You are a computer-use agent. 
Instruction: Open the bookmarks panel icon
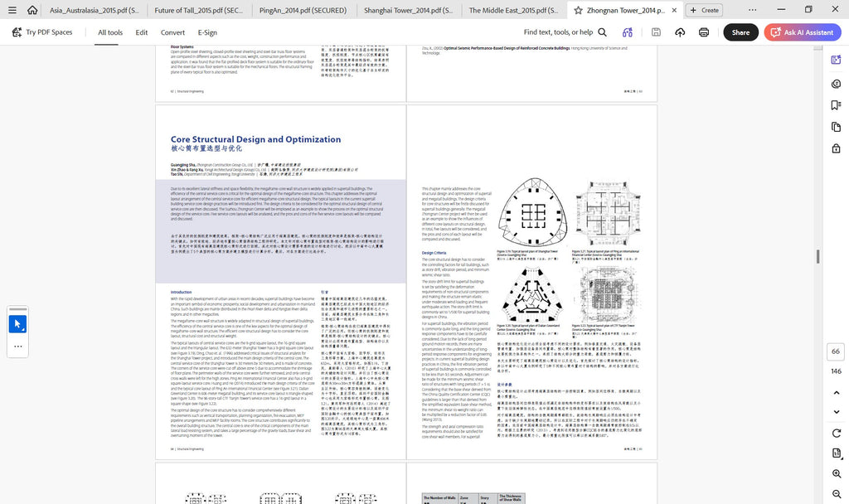click(836, 105)
